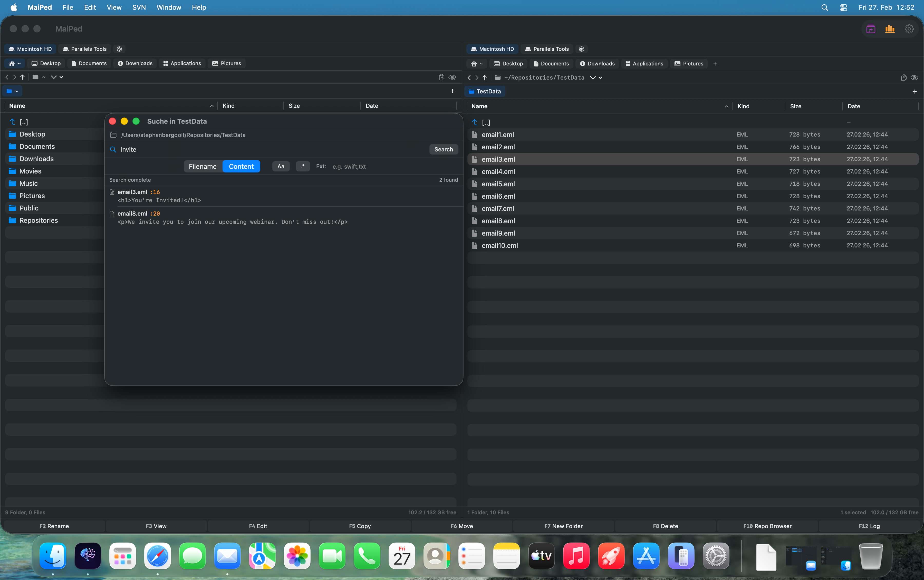Screen dimensions: 924x580
Task: Open email8.eml search result
Action: [x=132, y=214]
